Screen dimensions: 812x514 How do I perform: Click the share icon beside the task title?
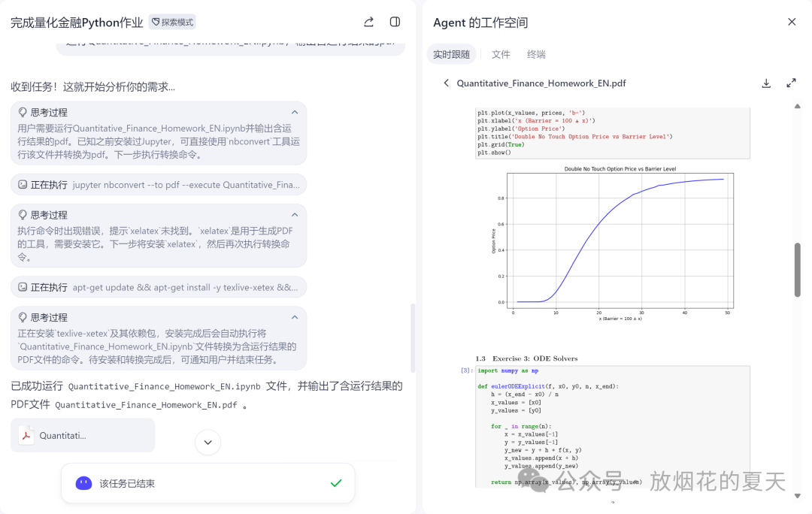pyautogui.click(x=368, y=23)
